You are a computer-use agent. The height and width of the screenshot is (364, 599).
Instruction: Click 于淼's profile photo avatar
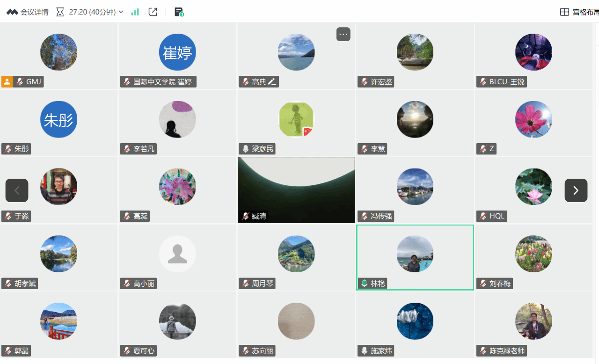click(58, 187)
